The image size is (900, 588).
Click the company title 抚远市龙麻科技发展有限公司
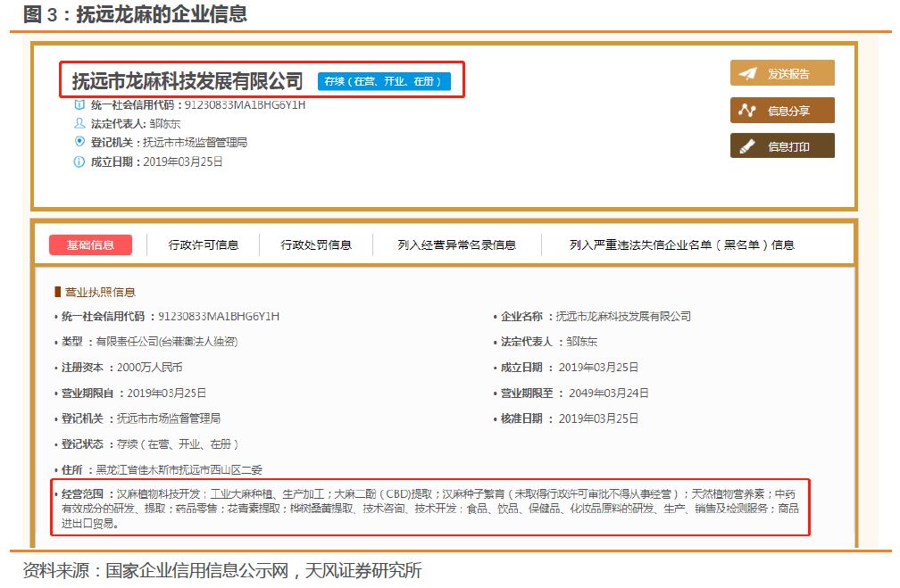coord(187,81)
